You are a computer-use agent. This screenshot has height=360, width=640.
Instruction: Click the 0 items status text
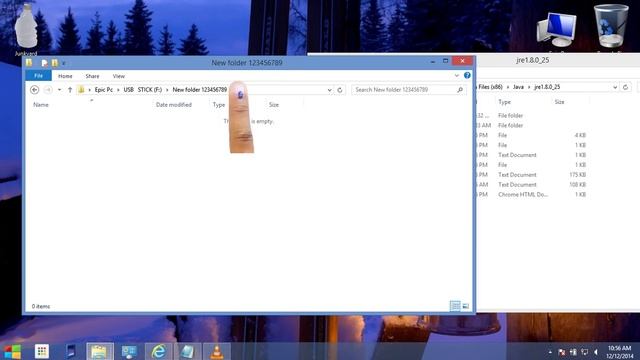click(x=41, y=307)
